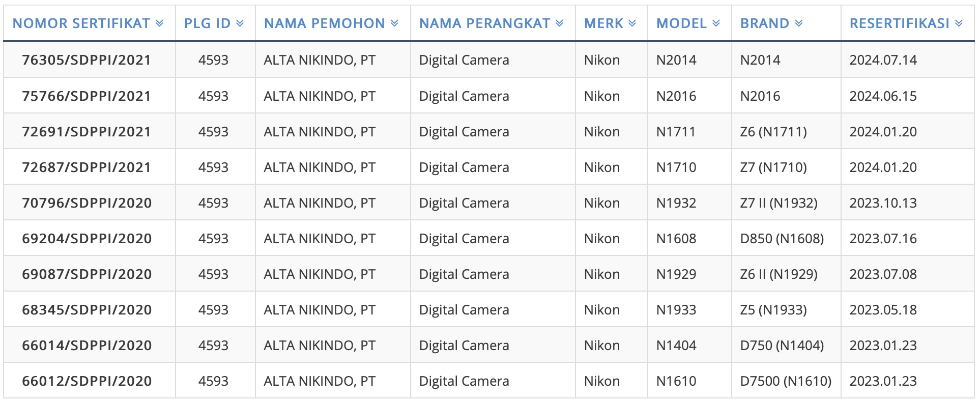Viewport: 980px width, 401px height.
Task: Click certificate number 68345/SDPPI/2020
Action: click(87, 310)
